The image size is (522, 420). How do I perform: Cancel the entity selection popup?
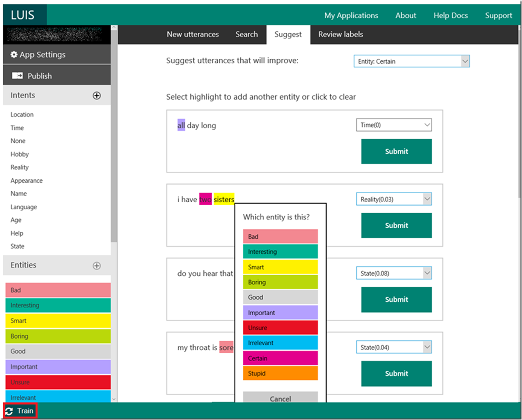[x=281, y=397]
